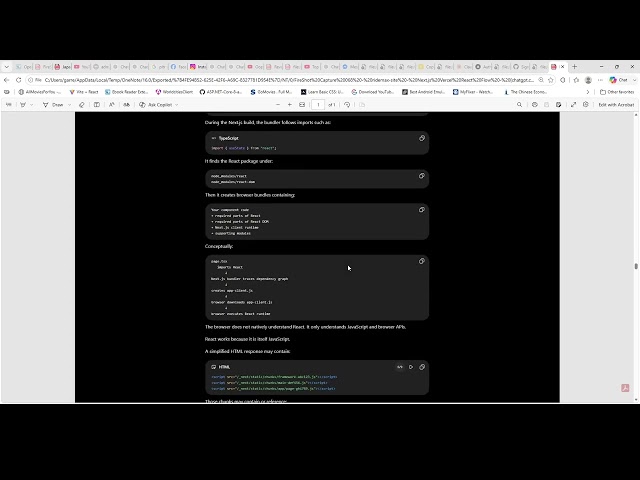Open the PDF table of contents

pos(9,105)
